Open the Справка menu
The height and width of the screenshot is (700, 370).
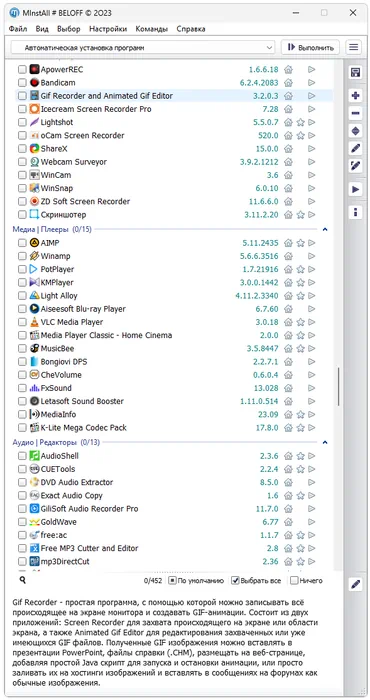click(191, 29)
